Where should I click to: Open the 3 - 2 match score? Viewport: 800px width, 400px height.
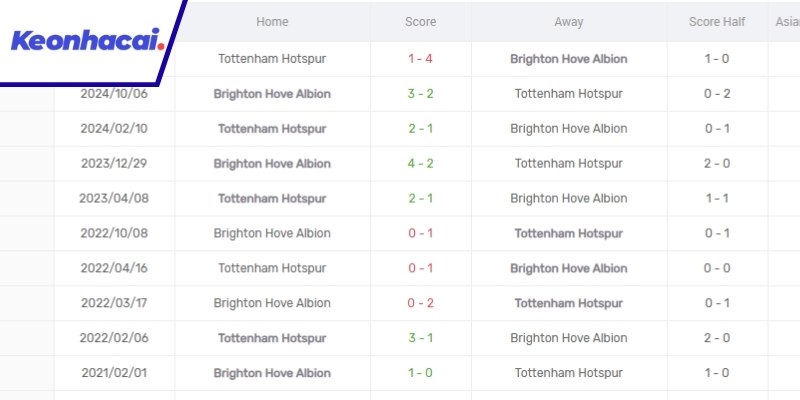point(420,94)
